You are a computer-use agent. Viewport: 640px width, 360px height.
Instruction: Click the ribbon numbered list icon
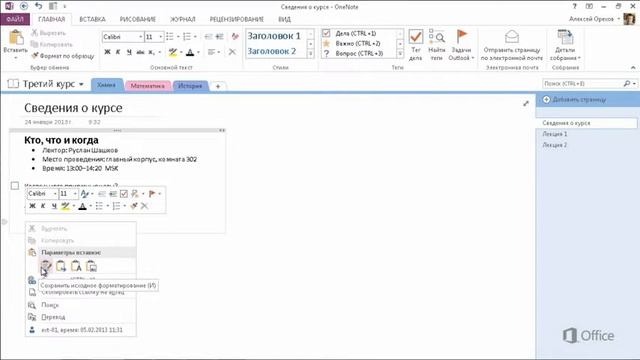click(187, 37)
